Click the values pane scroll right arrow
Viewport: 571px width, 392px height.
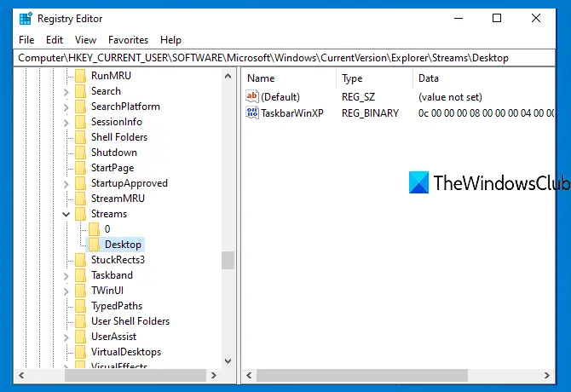pyautogui.click(x=546, y=375)
